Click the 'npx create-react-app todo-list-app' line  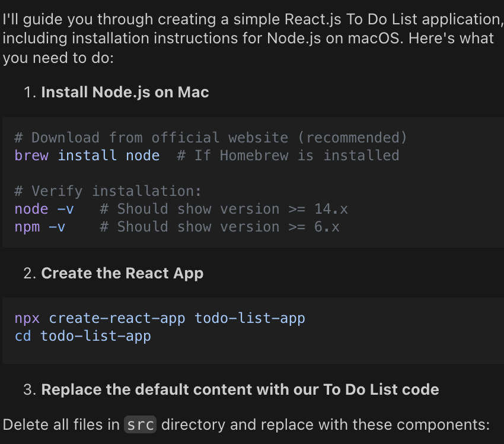(x=160, y=319)
